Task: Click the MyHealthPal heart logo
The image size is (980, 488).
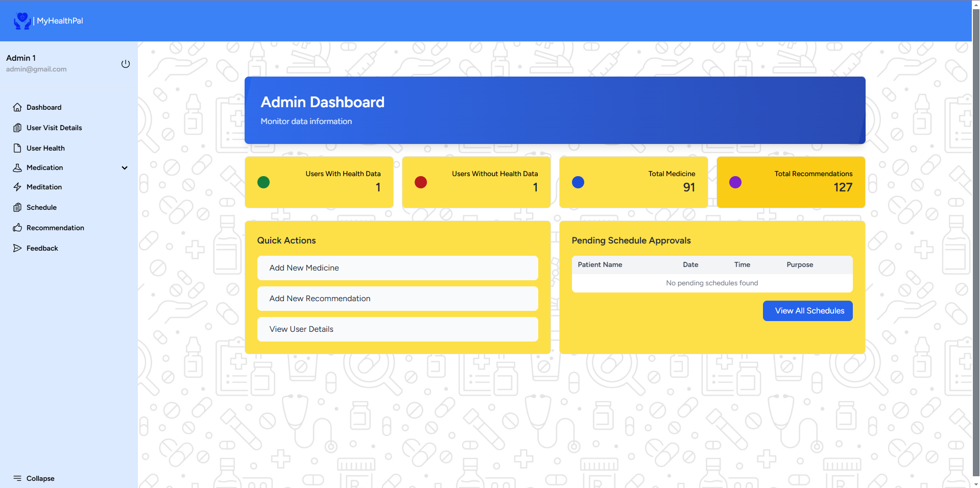Action: coord(22,21)
